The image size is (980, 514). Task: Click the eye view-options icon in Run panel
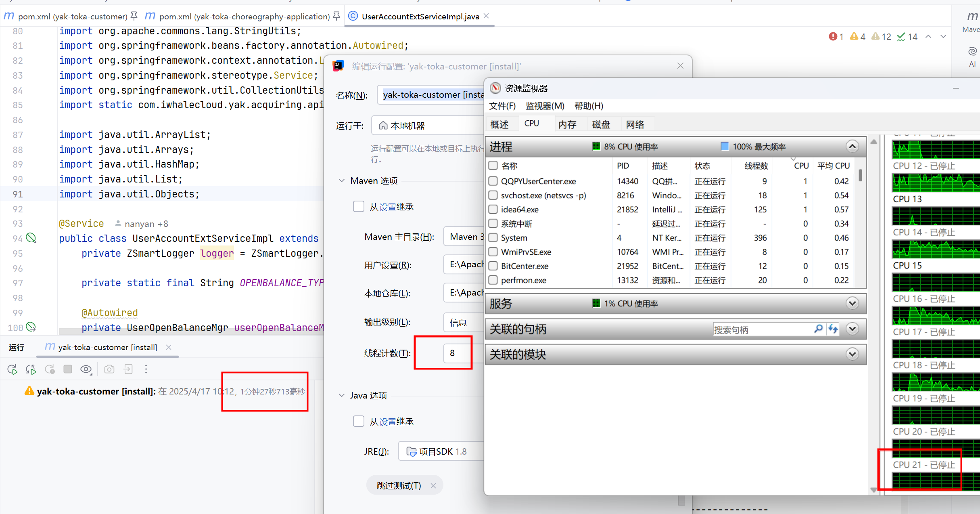tap(86, 369)
